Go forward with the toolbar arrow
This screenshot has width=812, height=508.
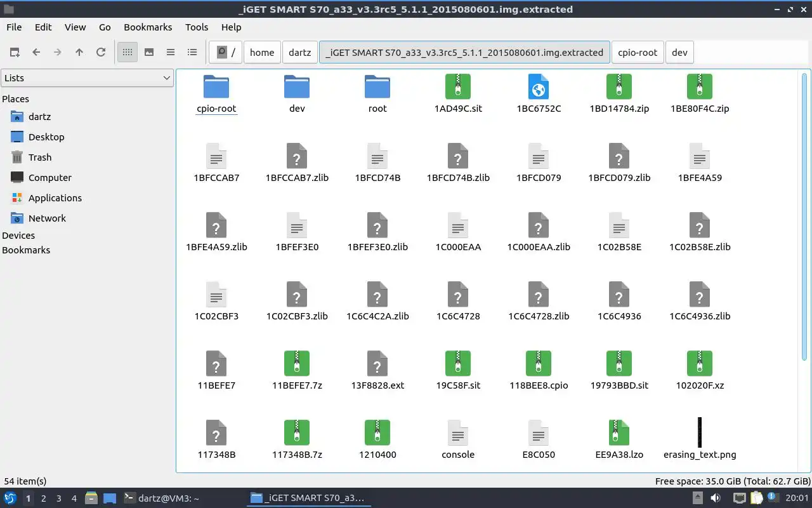(x=58, y=53)
